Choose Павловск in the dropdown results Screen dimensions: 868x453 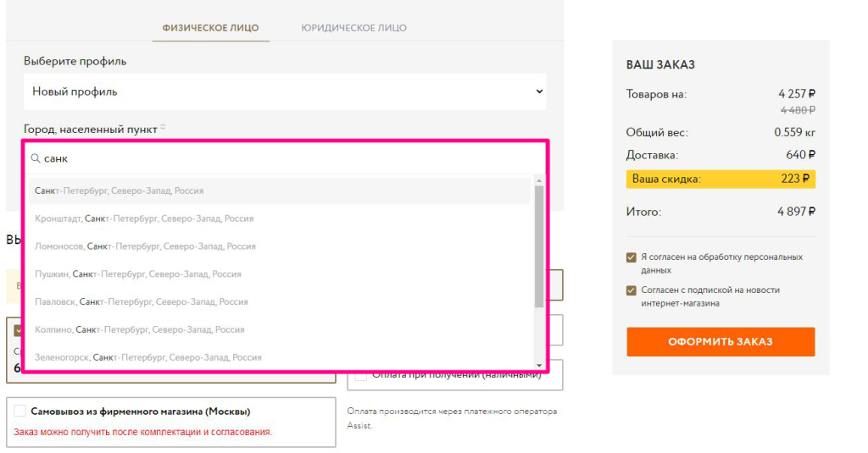tap(141, 301)
